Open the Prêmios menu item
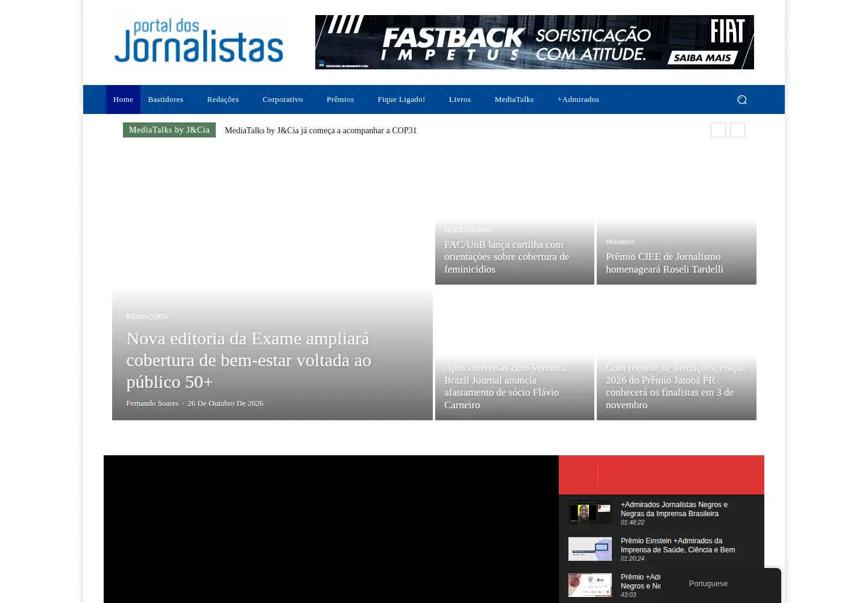 (341, 99)
